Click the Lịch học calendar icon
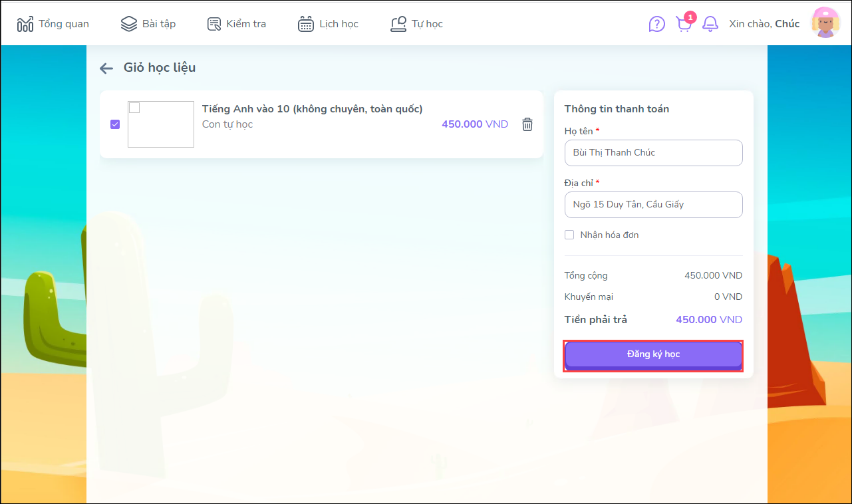The image size is (852, 504). point(306,24)
